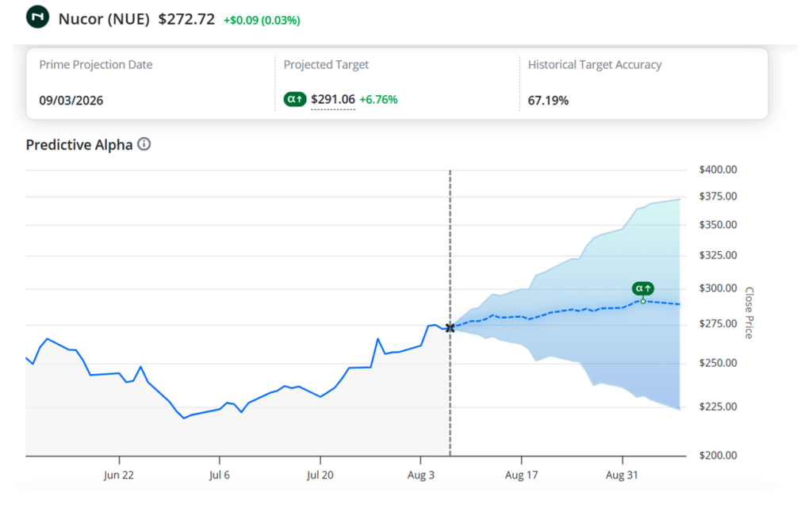Viewport: 812px width, 508px height.
Task: Open the Predictive Alpha info icon
Action: tap(144, 144)
